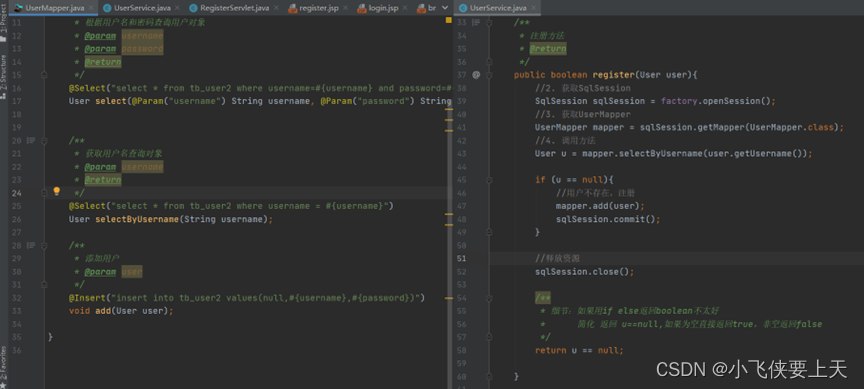This screenshot has height=389, width=864.
Task: Click line number 51 in right editor
Action: click(462, 258)
